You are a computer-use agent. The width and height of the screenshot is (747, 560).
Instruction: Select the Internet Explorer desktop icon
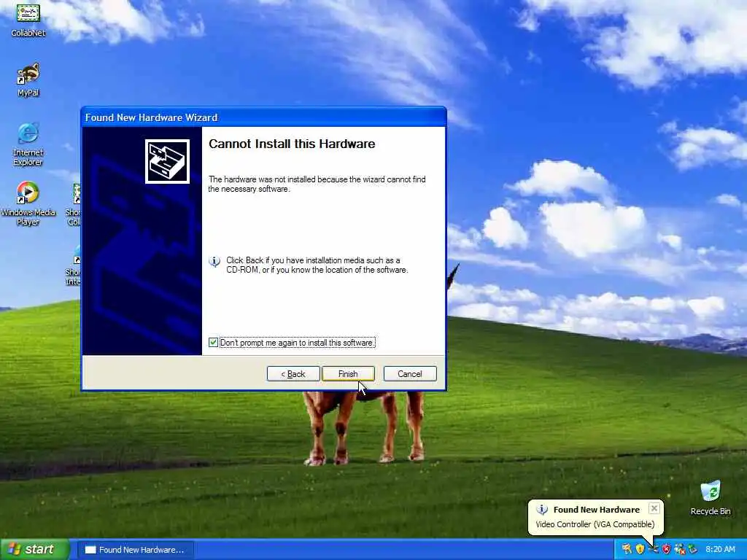(x=28, y=145)
